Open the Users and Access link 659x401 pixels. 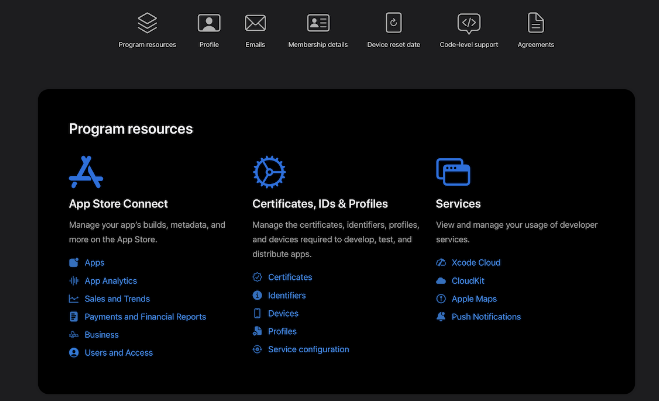[119, 353]
